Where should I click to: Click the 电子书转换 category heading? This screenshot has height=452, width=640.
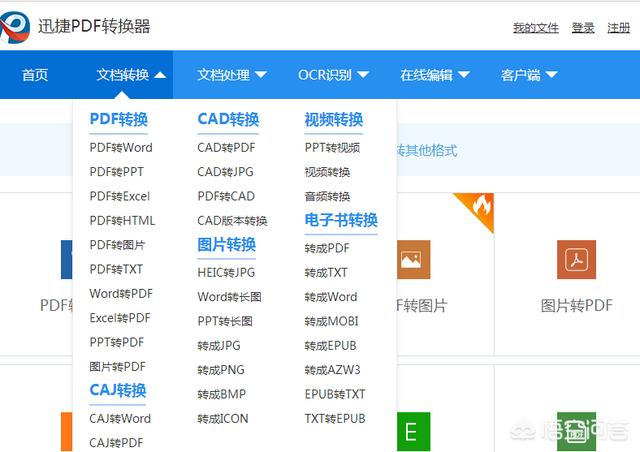coord(341,220)
